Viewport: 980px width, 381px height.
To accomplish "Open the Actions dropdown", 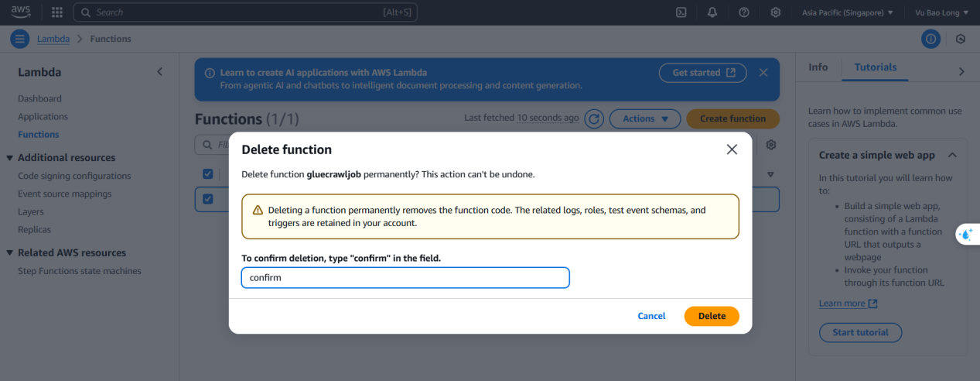I will click(x=645, y=118).
